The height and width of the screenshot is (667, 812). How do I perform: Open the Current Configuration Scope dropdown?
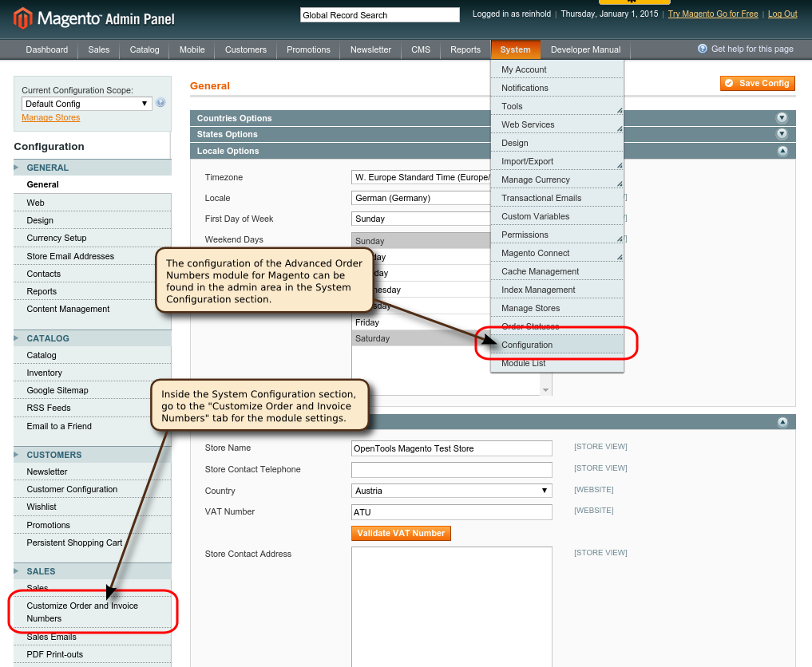tap(86, 104)
